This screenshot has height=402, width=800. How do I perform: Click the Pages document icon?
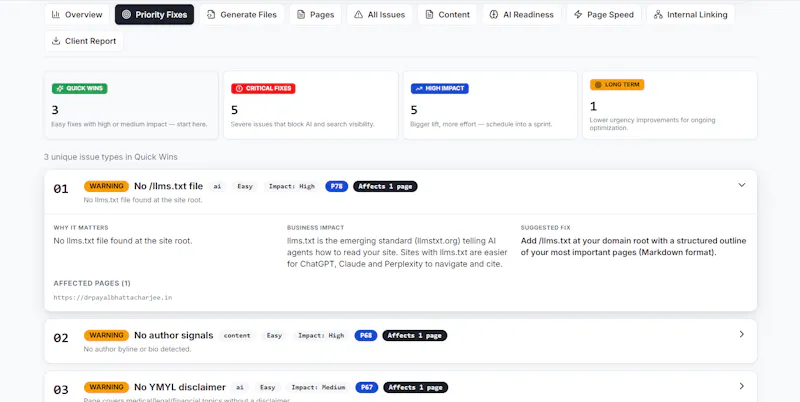(301, 15)
